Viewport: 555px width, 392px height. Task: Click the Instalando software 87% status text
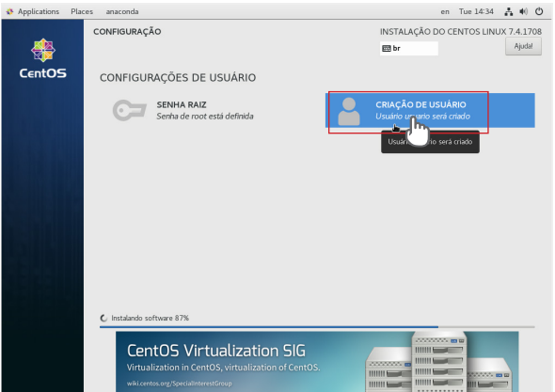151,318
